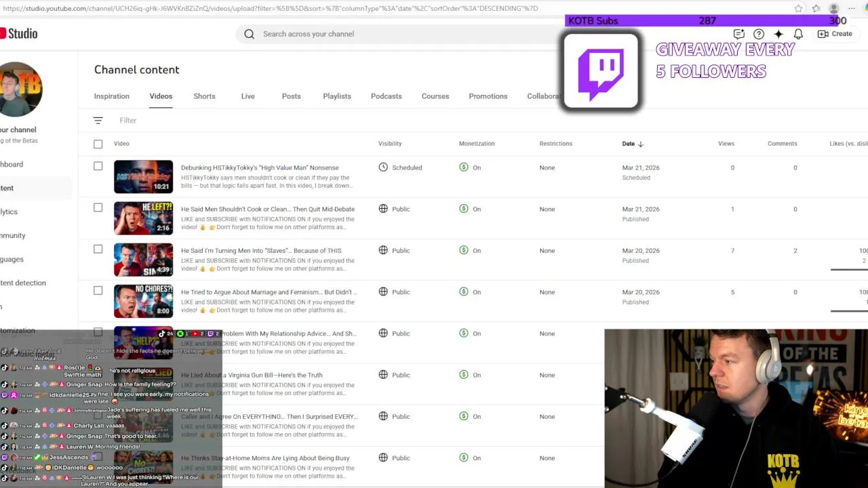Click the Restrictions column header
868x488 pixels.
[556, 144]
